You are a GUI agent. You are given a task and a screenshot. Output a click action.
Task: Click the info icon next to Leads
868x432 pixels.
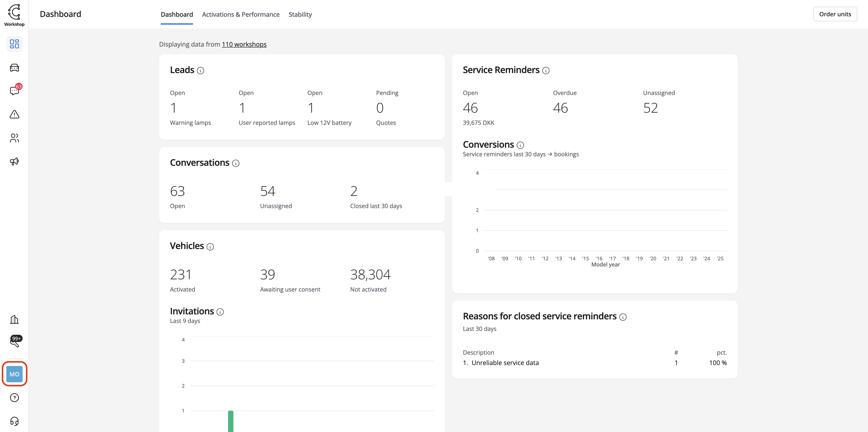click(200, 71)
